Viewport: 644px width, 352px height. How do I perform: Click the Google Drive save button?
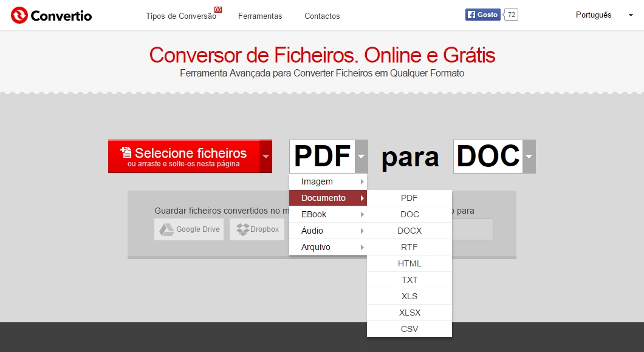click(189, 229)
